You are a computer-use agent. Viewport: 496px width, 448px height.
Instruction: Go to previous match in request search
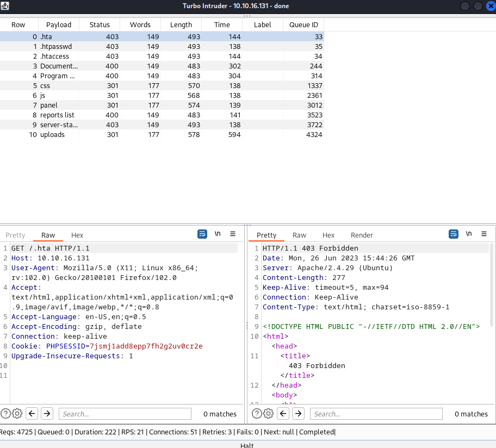tap(32, 414)
